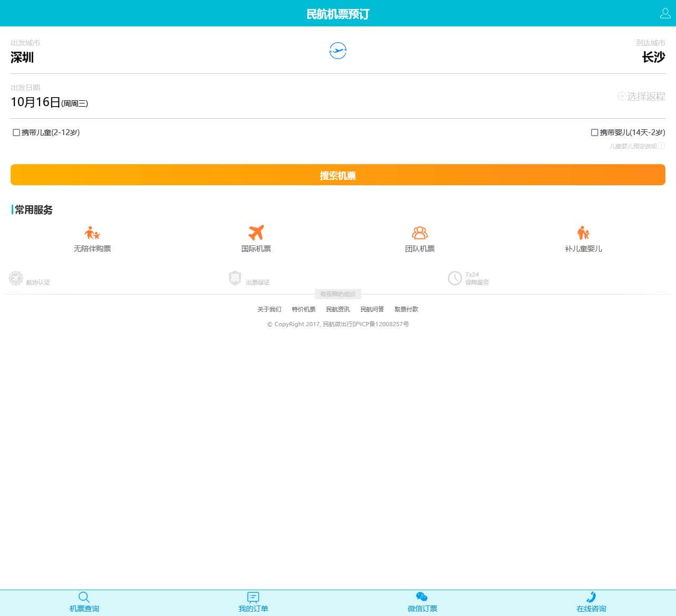
Task: Click the 我的订单 tab label
Action: (x=253, y=609)
